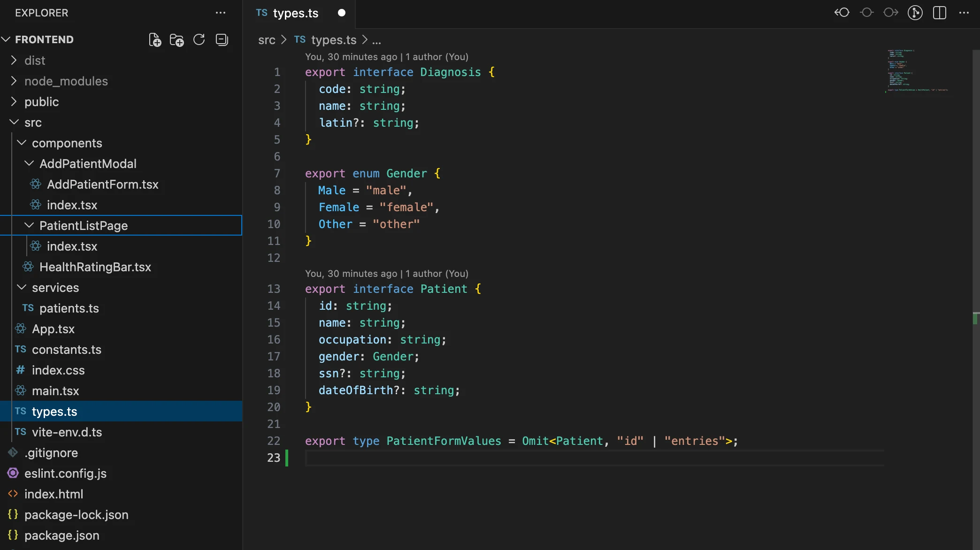Open eslint.config.js file
Image resolution: width=980 pixels, height=550 pixels.
121,473
